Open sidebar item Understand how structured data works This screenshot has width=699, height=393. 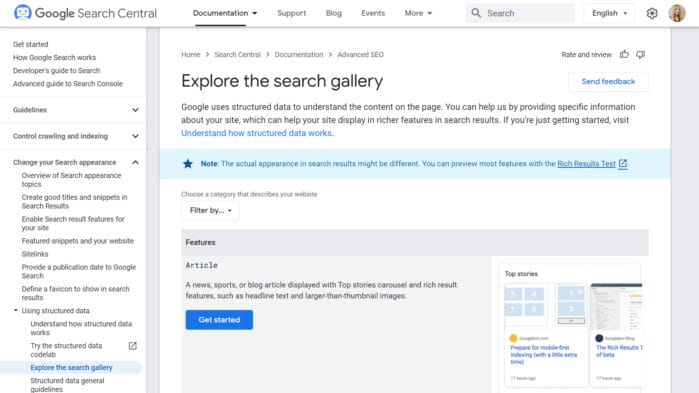pos(81,328)
